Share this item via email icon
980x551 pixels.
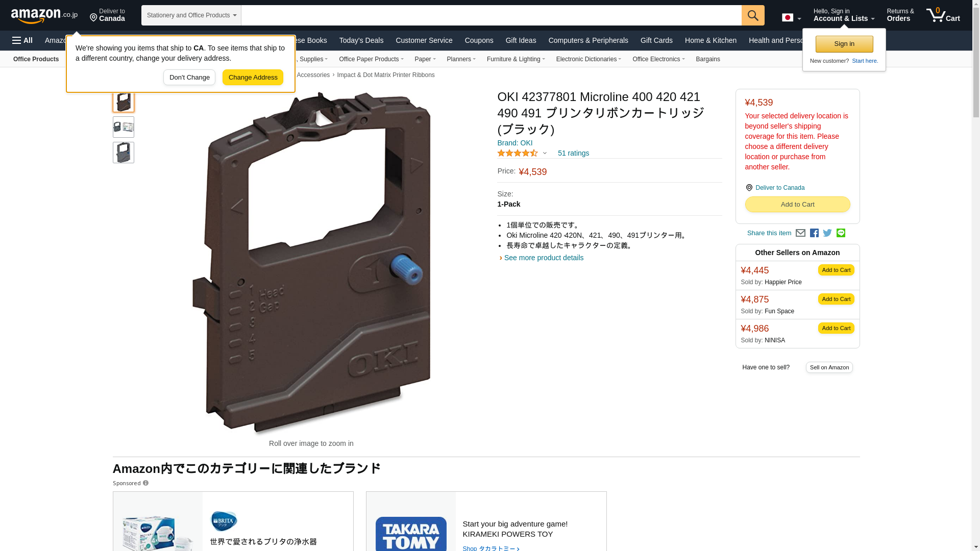point(800,233)
